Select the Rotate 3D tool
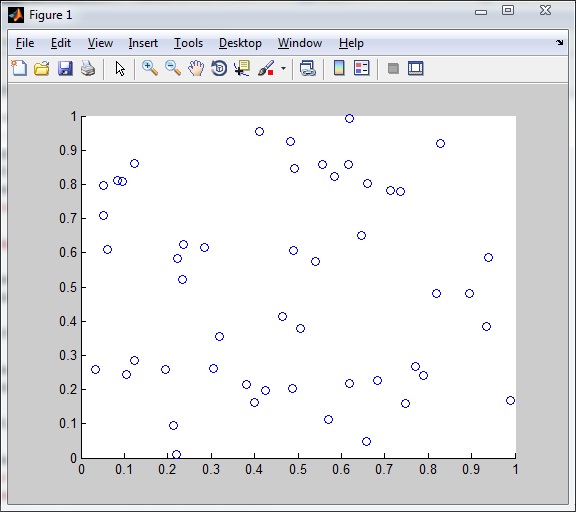Screen dimensions: 576x512 click(219, 68)
